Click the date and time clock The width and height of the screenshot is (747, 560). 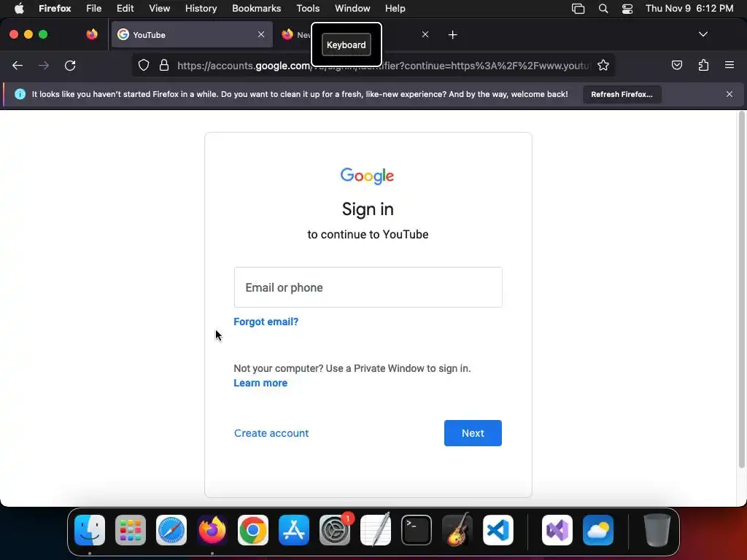tap(689, 8)
